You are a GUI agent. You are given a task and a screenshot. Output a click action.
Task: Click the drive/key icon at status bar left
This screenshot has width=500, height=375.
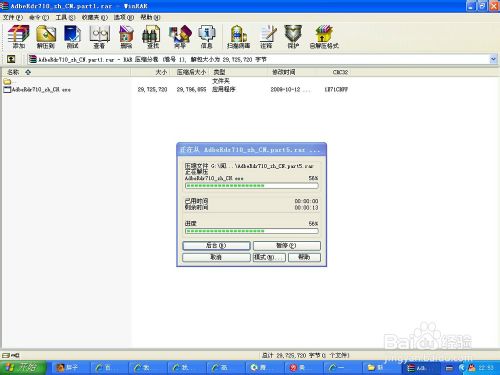(11, 355)
